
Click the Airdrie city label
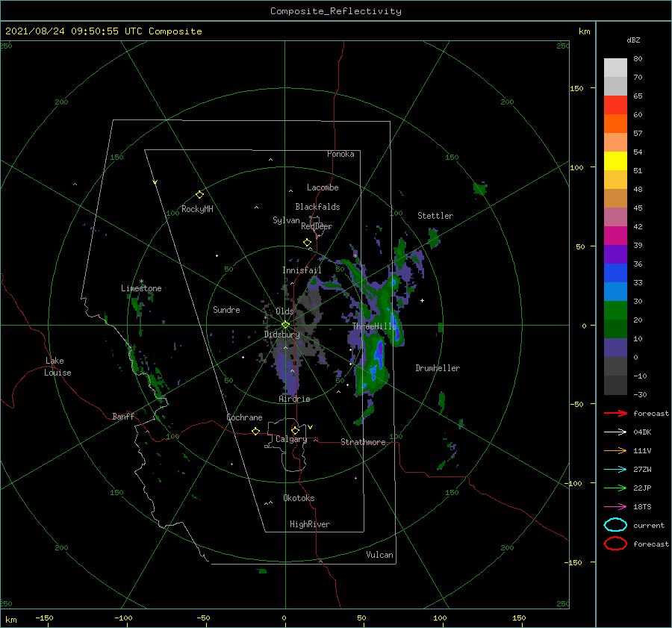[x=294, y=399]
